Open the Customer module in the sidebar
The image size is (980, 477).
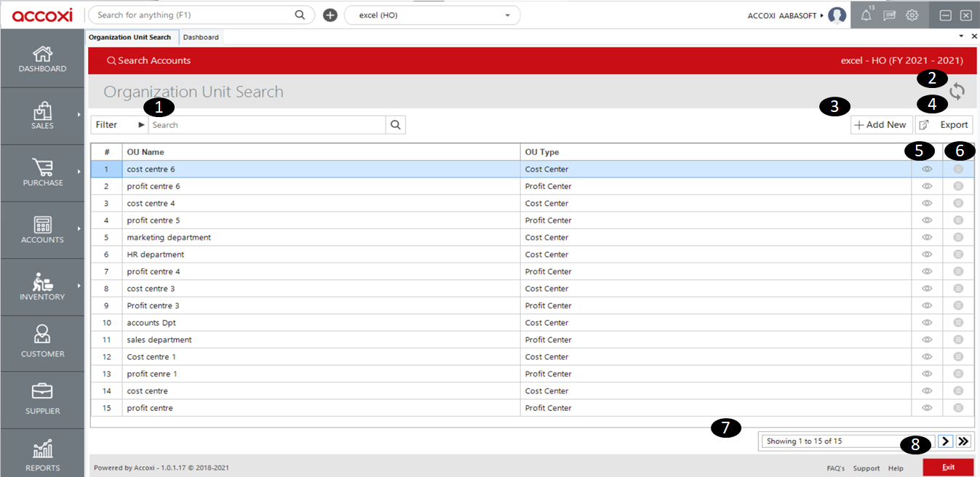tap(42, 343)
